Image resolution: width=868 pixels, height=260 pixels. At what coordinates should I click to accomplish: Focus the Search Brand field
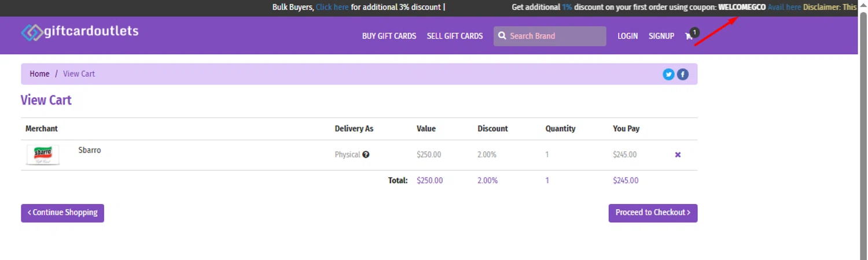pos(550,36)
